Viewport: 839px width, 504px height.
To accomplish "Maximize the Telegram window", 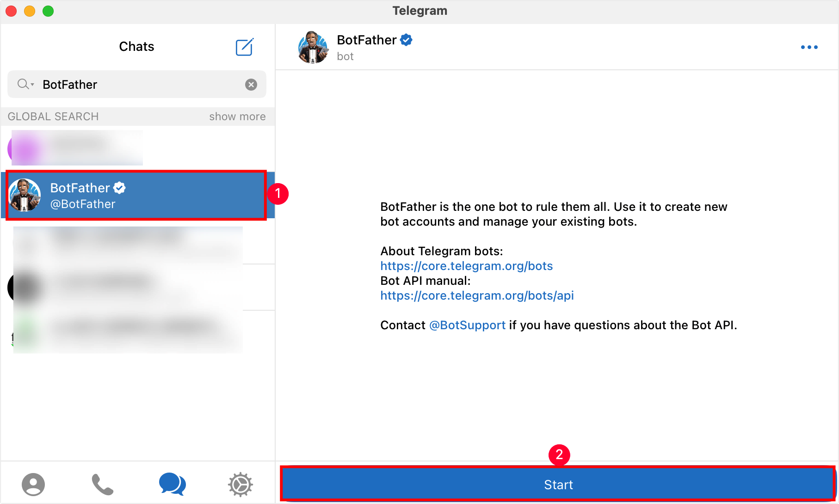I will 48,11.
